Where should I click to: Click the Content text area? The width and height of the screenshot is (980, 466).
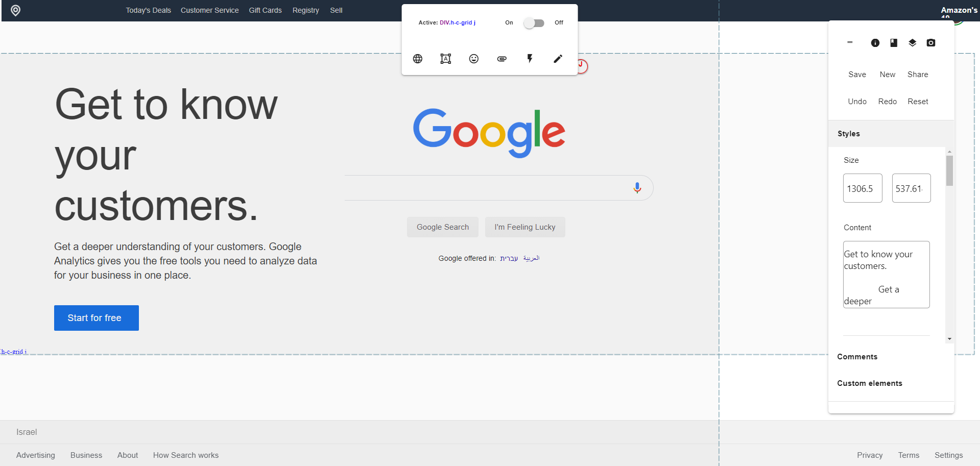click(887, 275)
